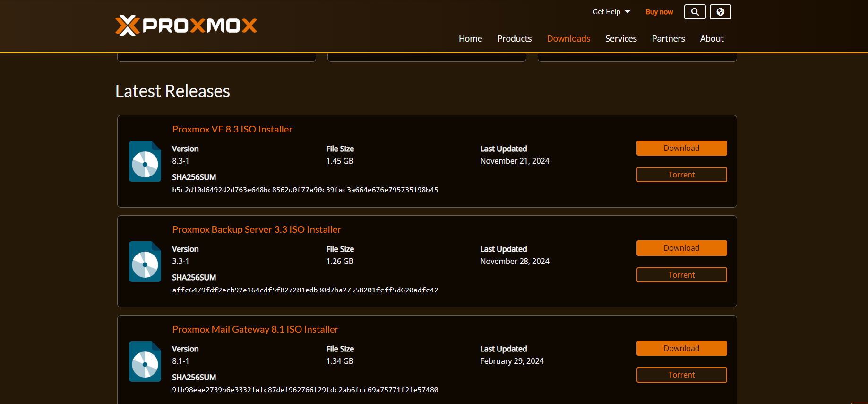Screen dimensions: 868x404
Task: Open the language globe icon
Action: pyautogui.click(x=720, y=12)
